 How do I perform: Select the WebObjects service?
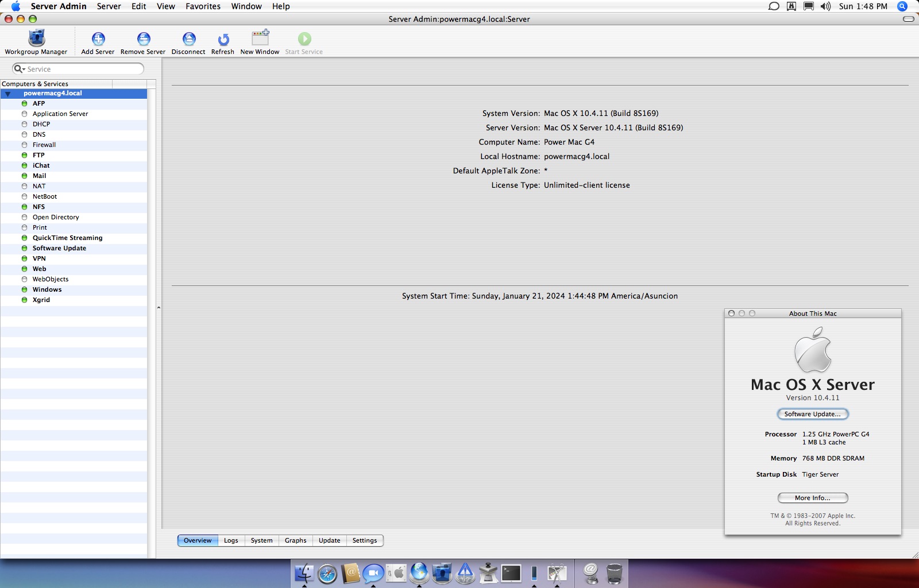point(74,279)
